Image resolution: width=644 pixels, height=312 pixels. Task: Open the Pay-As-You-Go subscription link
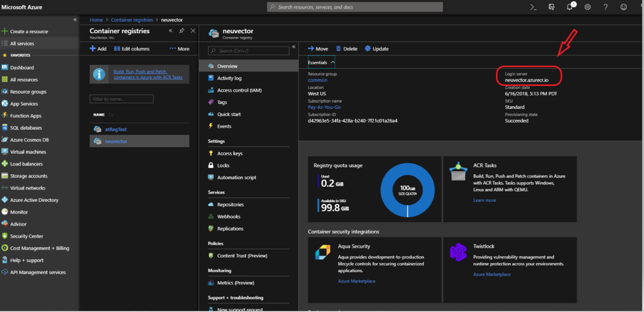324,107
